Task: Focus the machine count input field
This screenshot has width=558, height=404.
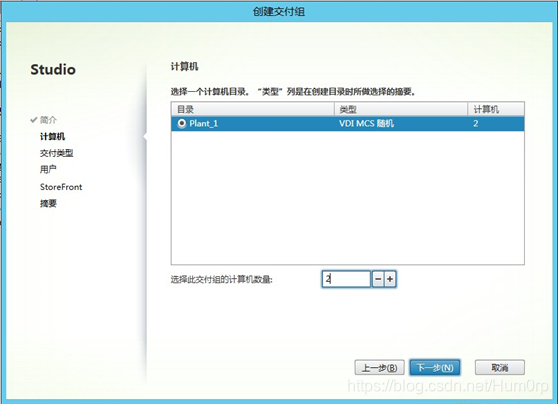Action: click(346, 279)
